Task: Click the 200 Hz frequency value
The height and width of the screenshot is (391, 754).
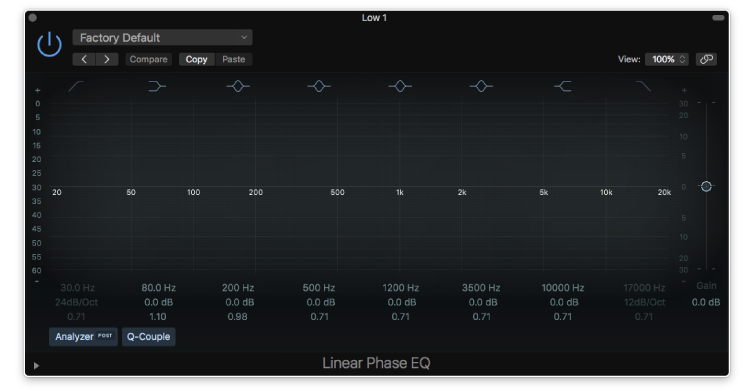Action: coord(238,288)
